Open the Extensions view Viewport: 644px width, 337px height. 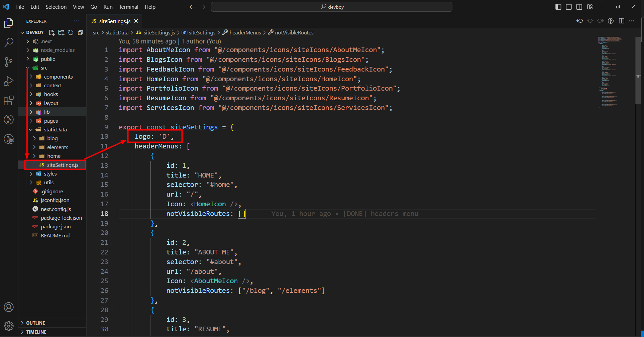(x=9, y=100)
